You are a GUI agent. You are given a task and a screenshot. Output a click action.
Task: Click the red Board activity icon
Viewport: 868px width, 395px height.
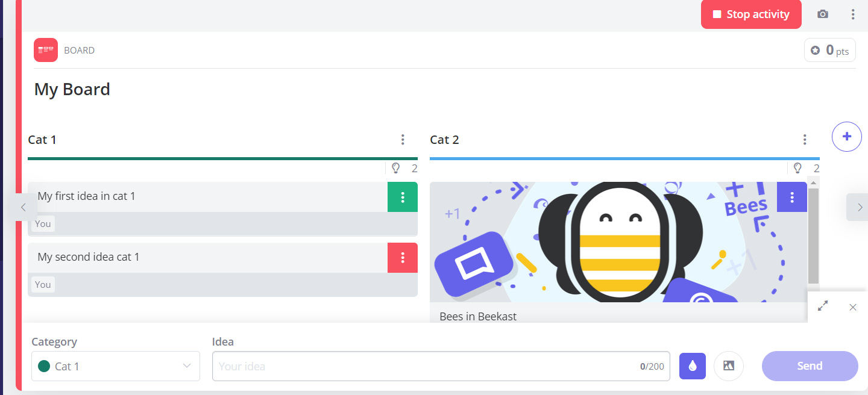pyautogui.click(x=46, y=50)
